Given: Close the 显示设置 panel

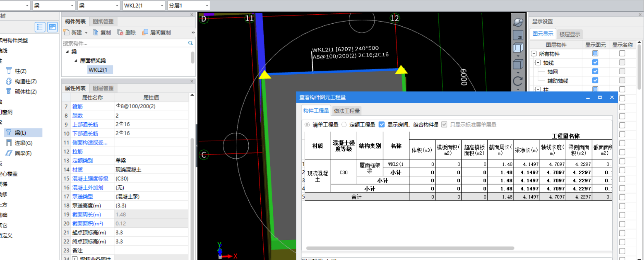Looking at the screenshot, I should 640,15.
